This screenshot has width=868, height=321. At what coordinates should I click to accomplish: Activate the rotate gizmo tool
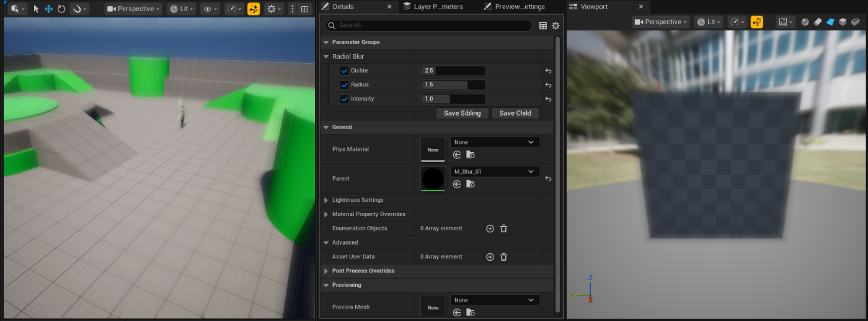[61, 9]
